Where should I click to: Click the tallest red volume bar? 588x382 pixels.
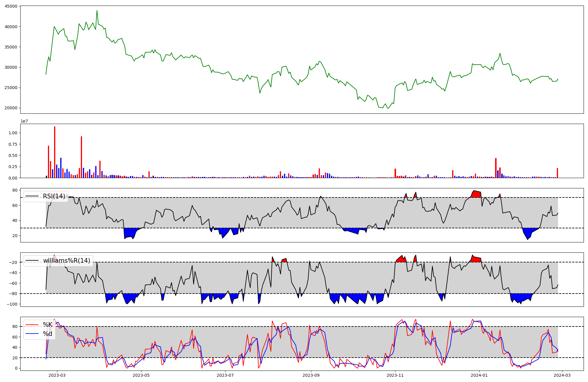point(55,152)
